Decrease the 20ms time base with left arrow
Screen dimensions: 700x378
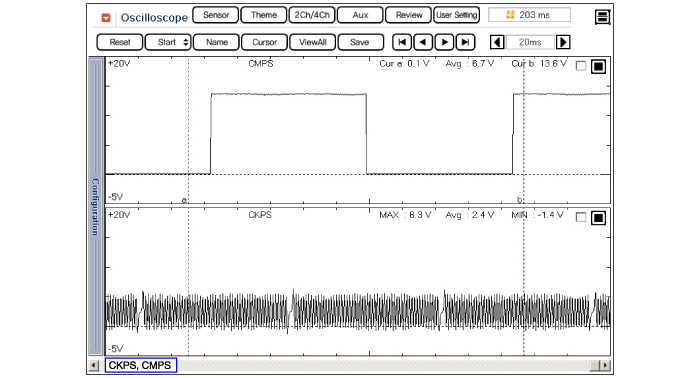(497, 42)
